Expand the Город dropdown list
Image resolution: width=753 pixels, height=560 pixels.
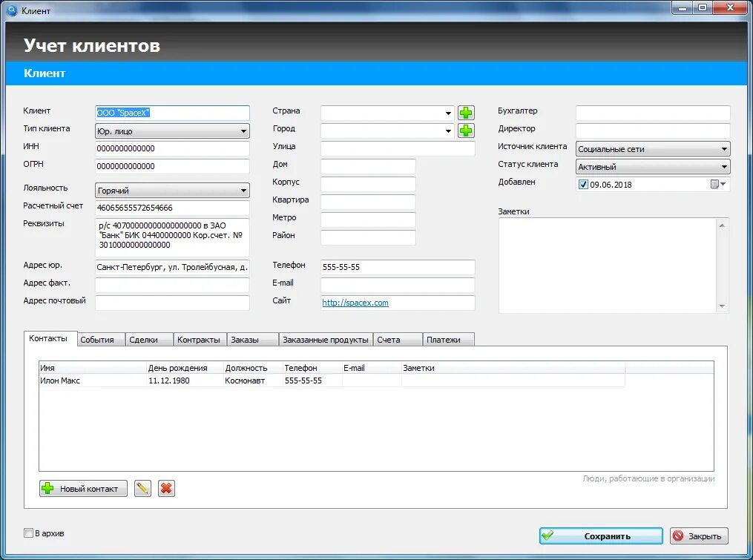(x=447, y=131)
